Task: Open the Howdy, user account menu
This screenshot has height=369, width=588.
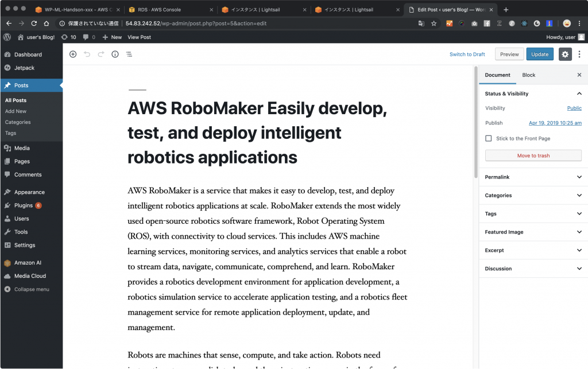Action: (x=565, y=37)
